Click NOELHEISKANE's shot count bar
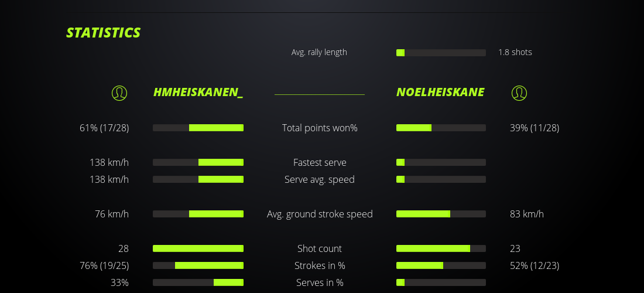 [441, 248]
